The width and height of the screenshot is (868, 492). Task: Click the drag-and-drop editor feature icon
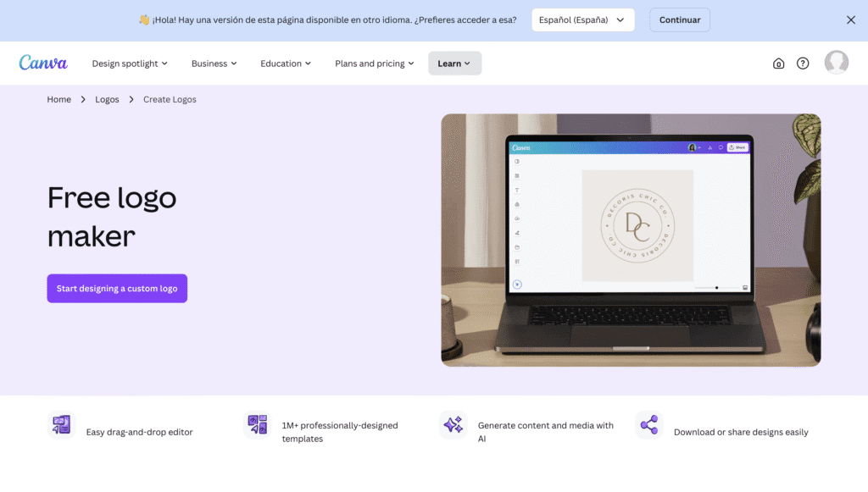click(x=61, y=425)
